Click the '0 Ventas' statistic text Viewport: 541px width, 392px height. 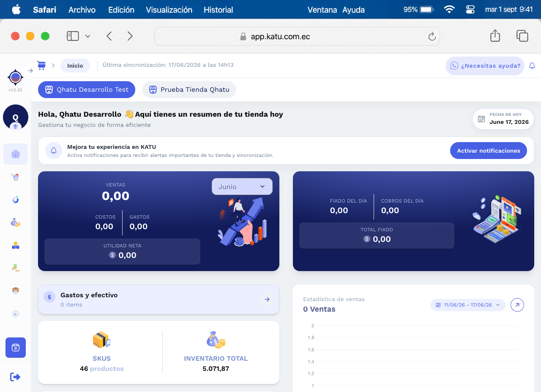pyautogui.click(x=319, y=309)
